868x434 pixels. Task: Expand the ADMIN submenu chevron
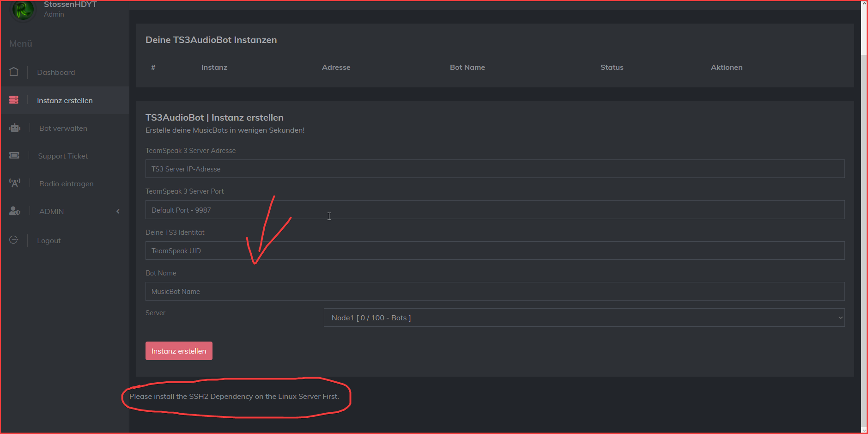click(x=118, y=211)
